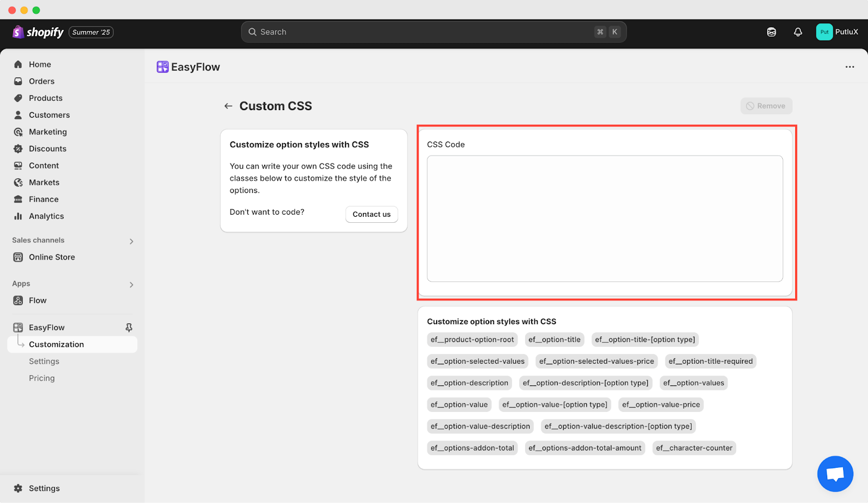The image size is (868, 503).
Task: Click the Markets globe icon
Action: click(18, 182)
